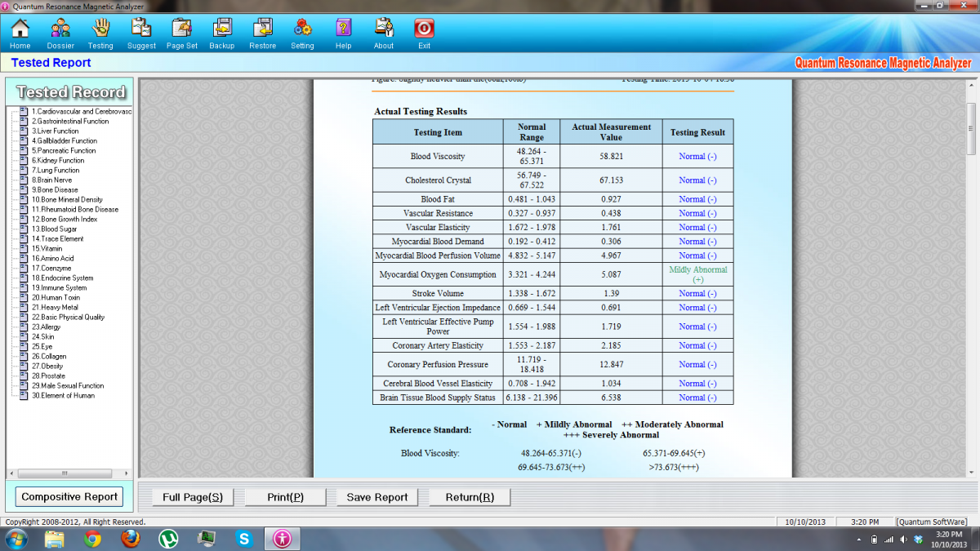The image size is (980, 551).
Task: Click the network signal tray icon
Action: coord(889,540)
